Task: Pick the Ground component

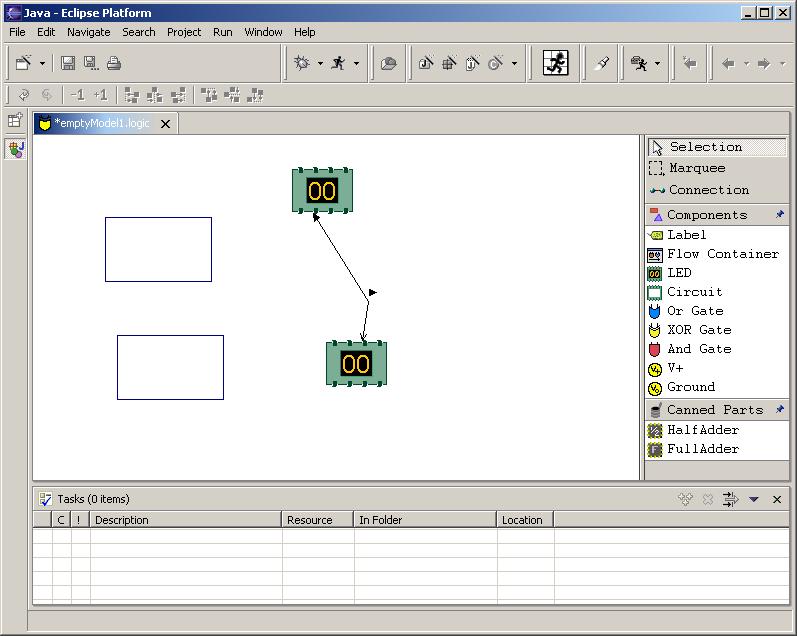Action: tap(717, 387)
